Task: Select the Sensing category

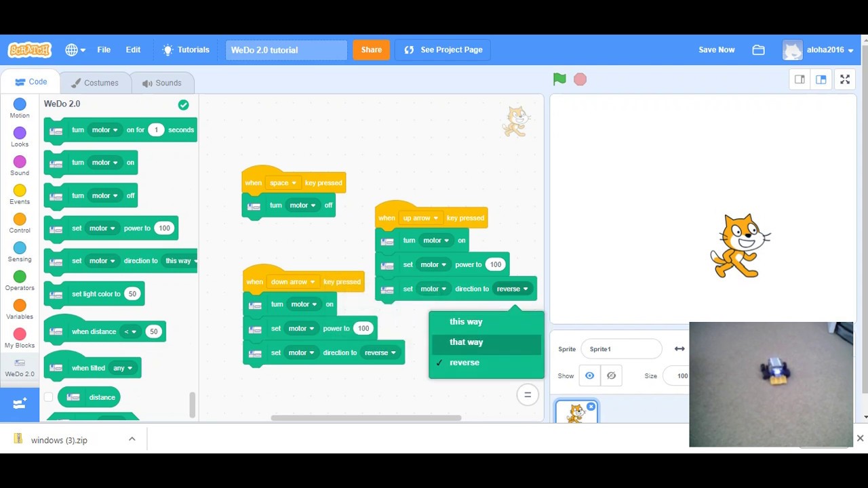Action: tap(20, 252)
